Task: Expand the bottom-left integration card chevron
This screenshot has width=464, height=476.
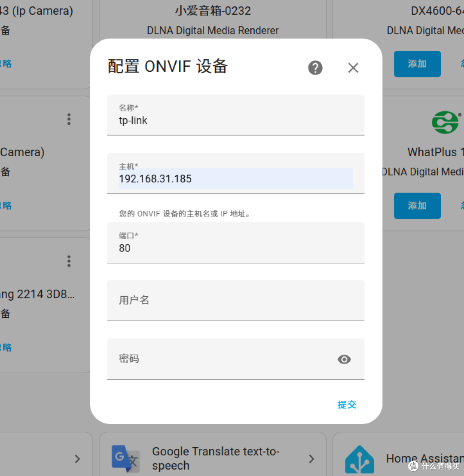Action: pos(77,459)
